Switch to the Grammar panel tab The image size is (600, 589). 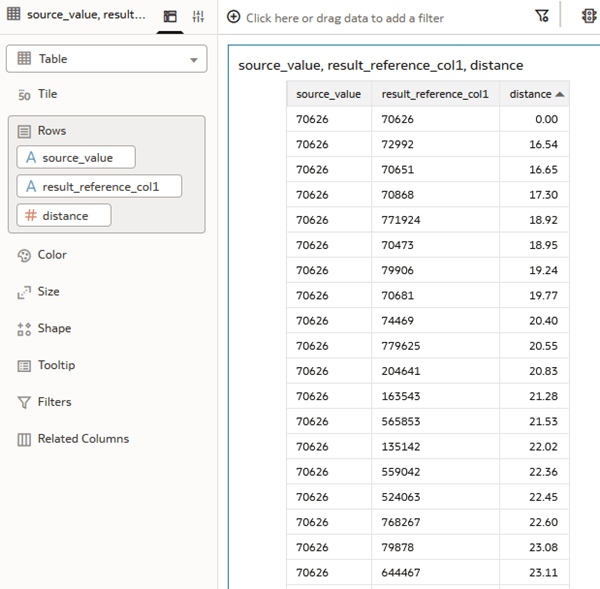click(170, 16)
